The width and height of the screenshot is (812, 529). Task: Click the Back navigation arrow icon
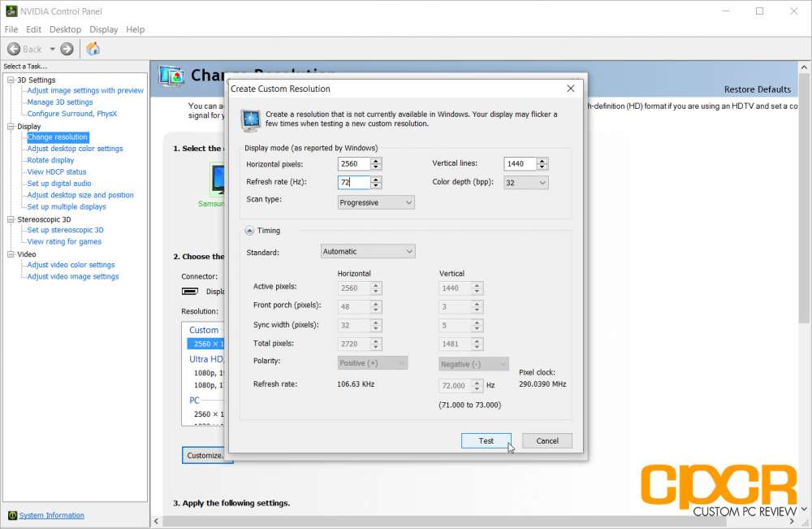15,48
